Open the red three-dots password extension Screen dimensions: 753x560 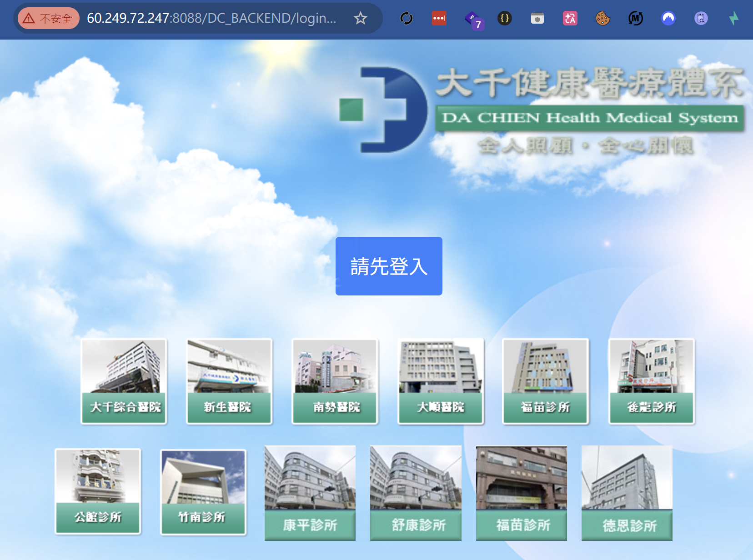click(439, 18)
